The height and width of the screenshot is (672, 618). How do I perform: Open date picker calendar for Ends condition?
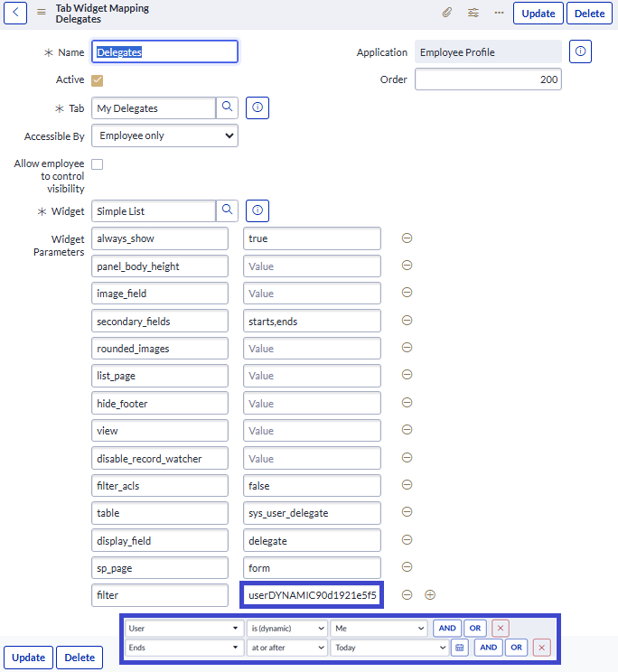(x=460, y=648)
